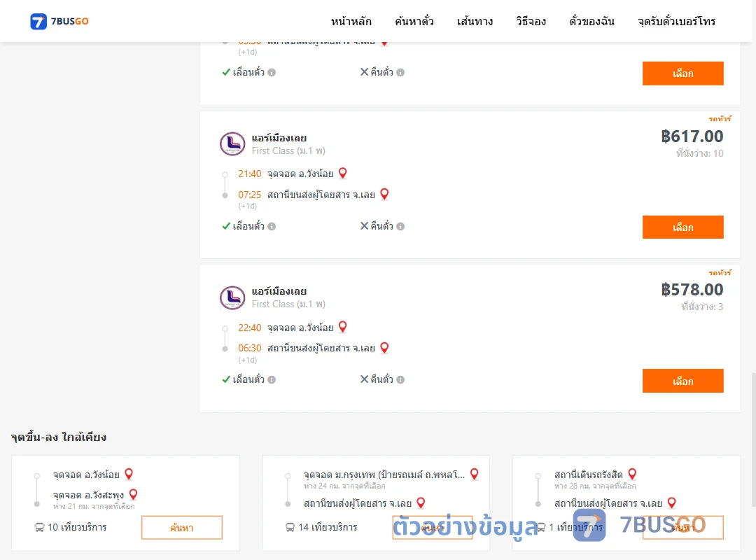Click info icon next to คืนตั๋ว in ฿617.00 trip
Viewport: 756px width, 560px height.
400,226
